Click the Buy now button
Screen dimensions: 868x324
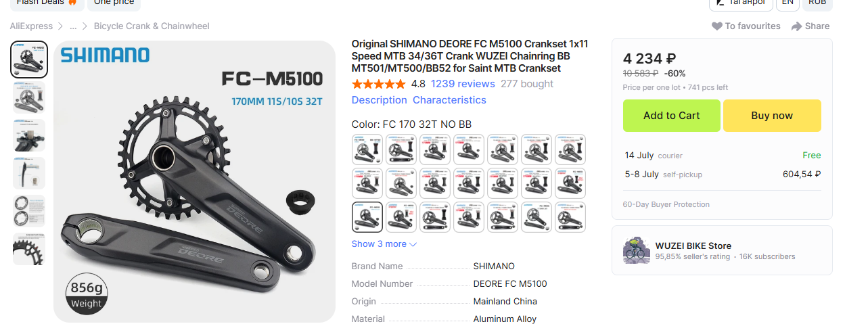click(x=772, y=116)
